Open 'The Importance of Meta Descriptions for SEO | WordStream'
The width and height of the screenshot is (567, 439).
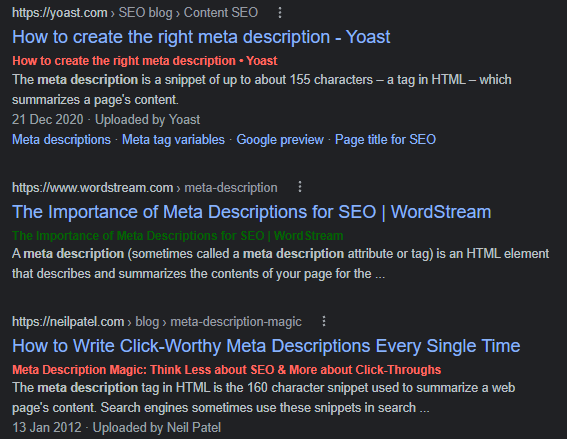pyautogui.click(x=252, y=212)
